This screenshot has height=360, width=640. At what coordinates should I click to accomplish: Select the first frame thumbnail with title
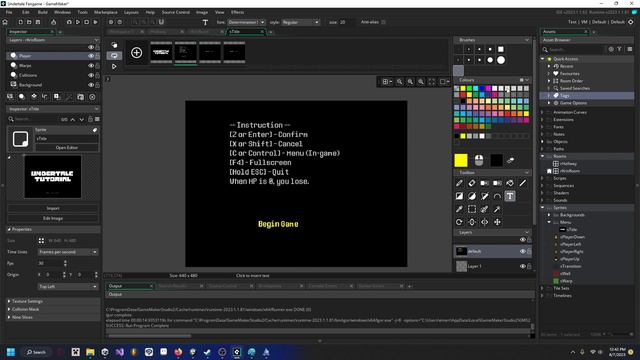click(161, 52)
